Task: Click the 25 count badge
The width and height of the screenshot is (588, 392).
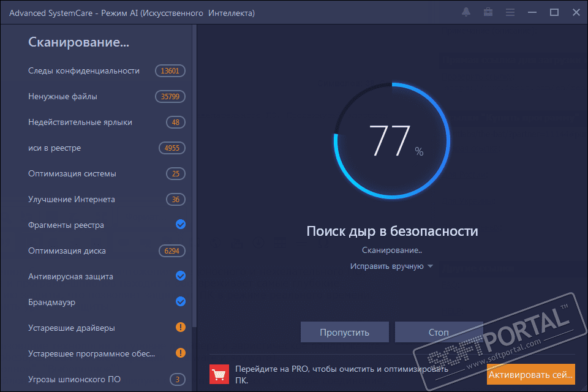Action: (176, 174)
